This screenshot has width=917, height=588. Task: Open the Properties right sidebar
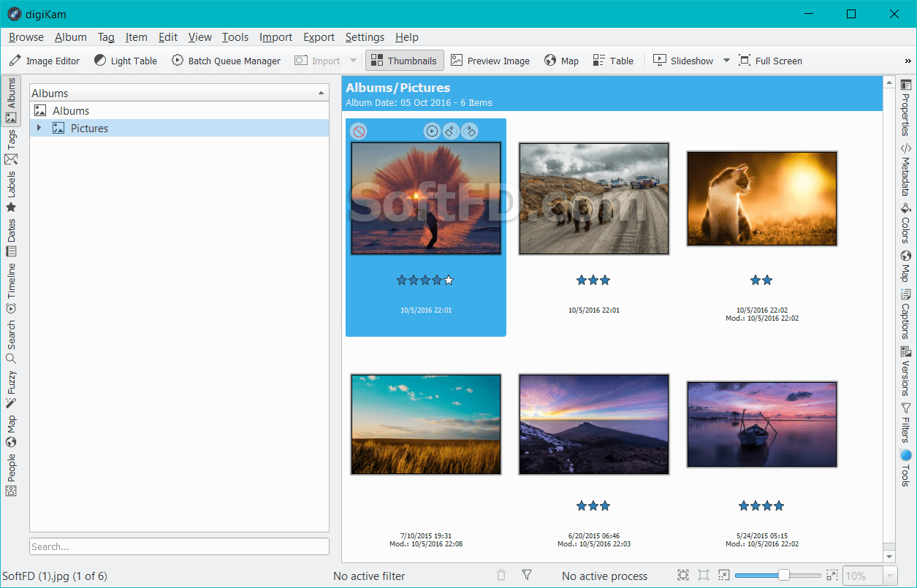[906, 107]
